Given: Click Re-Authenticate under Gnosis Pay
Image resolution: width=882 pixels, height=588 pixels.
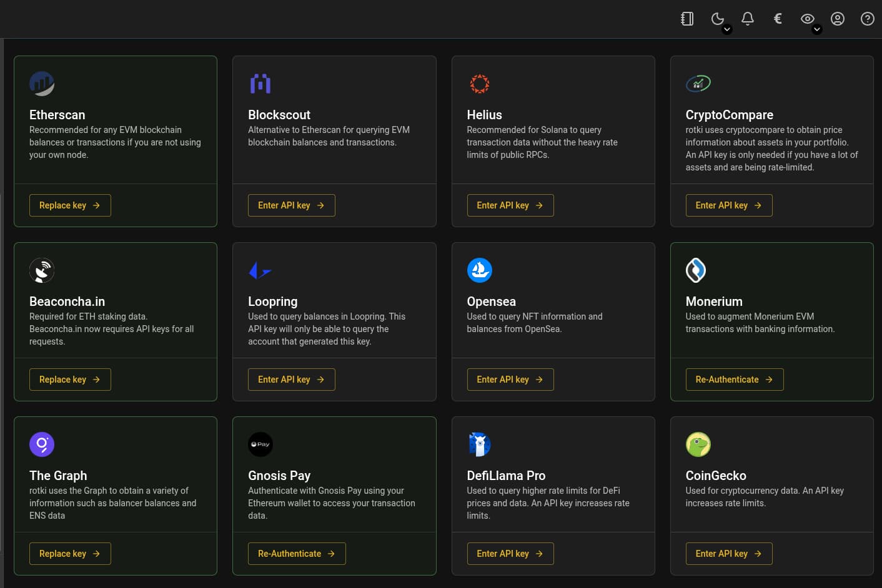Looking at the screenshot, I should 297,554.
